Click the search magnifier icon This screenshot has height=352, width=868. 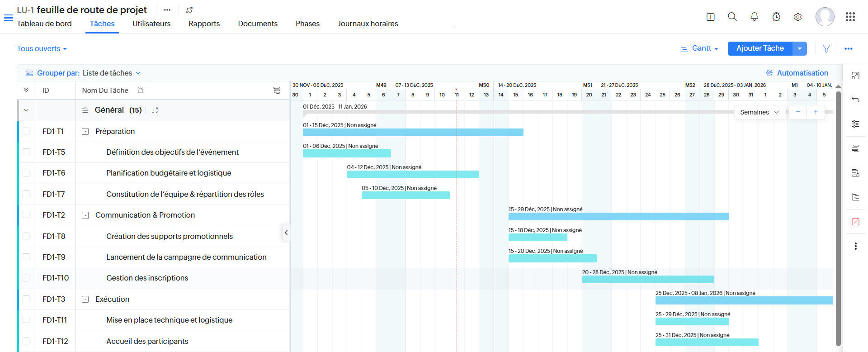click(732, 17)
